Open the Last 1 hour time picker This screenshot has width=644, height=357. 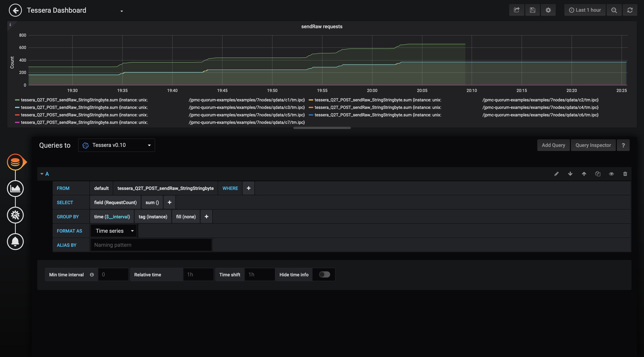click(x=585, y=10)
